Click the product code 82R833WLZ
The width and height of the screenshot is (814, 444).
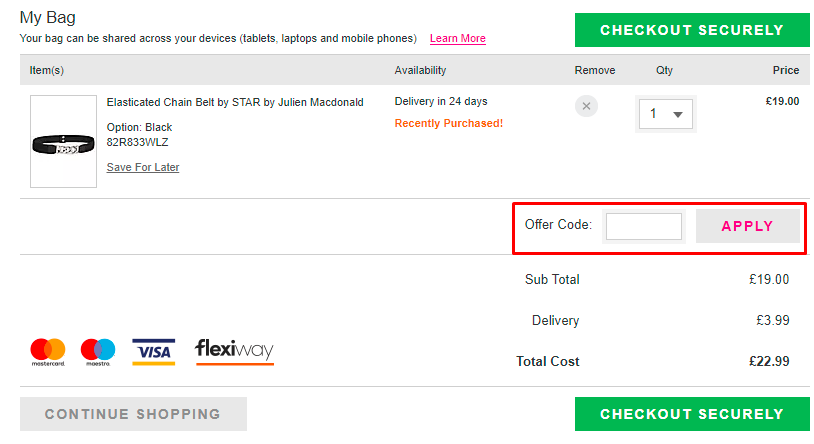(x=138, y=142)
